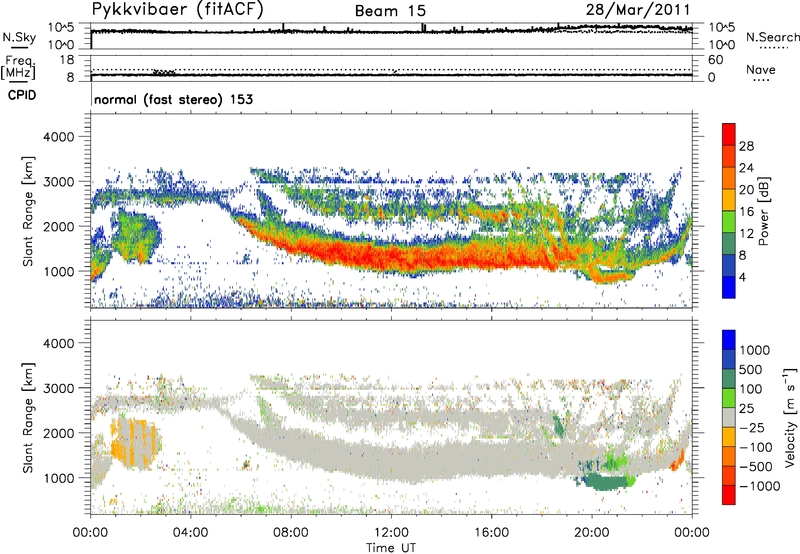Click the light green 25-100 Velocity colorbar segment
This screenshot has width=800, height=554.
[x=729, y=398]
